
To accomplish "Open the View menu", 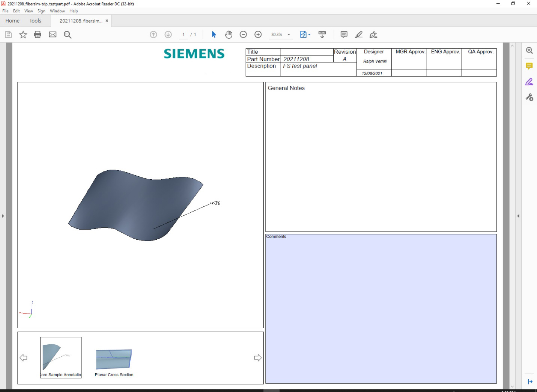I will 29,11.
